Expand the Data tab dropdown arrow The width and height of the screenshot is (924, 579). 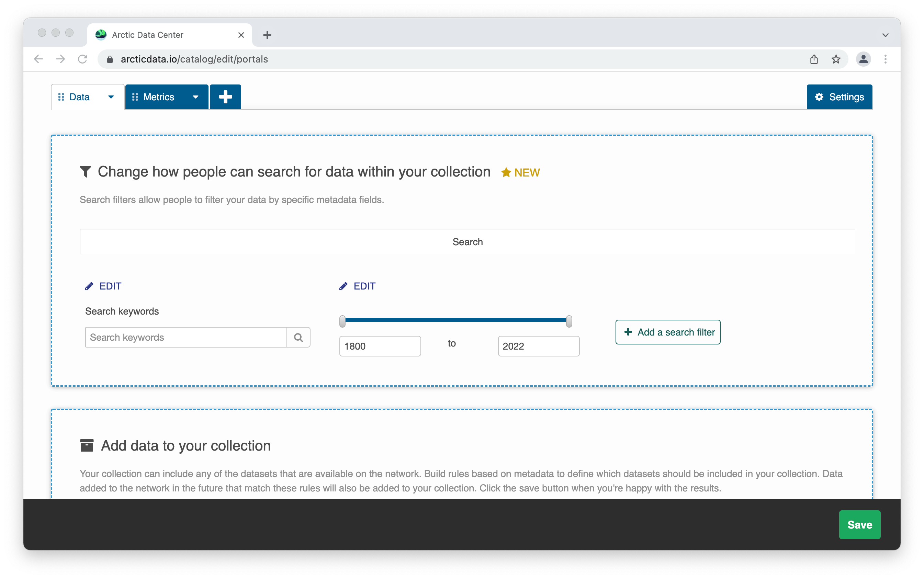(111, 97)
